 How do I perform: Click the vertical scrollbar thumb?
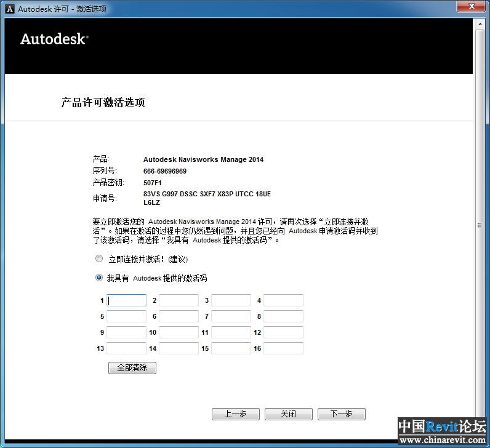pyautogui.click(x=479, y=225)
